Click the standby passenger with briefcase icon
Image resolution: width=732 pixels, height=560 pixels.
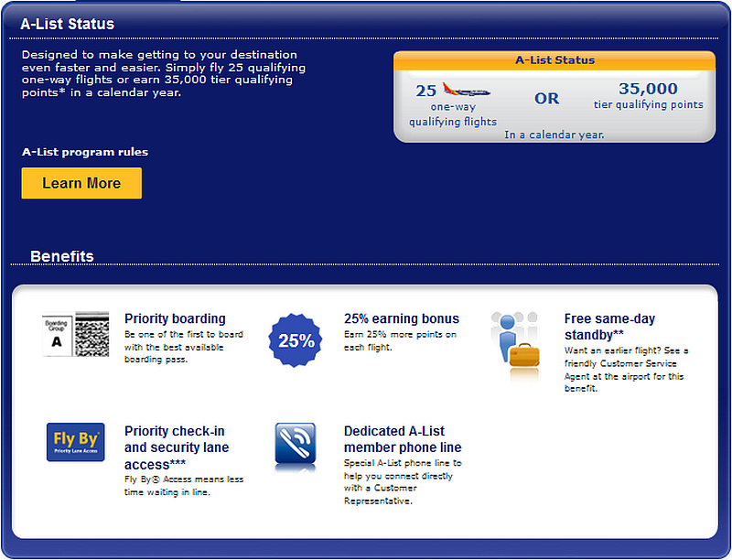click(x=515, y=347)
